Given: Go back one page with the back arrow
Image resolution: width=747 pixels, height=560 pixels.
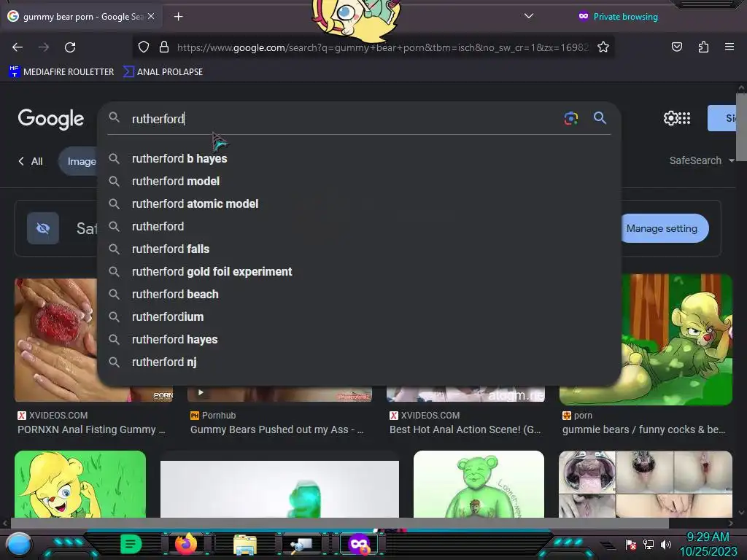Looking at the screenshot, I should tap(18, 47).
